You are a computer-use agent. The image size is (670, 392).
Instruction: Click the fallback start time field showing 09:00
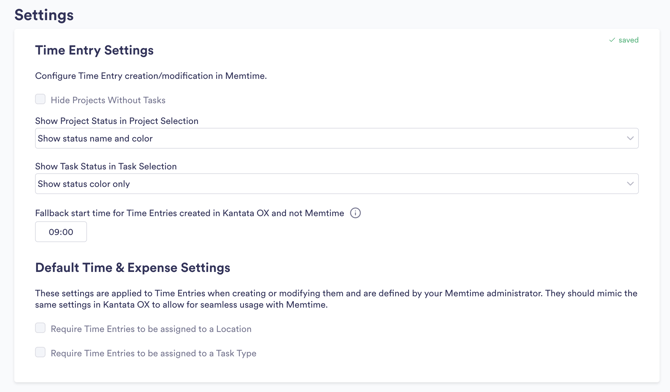pos(61,232)
